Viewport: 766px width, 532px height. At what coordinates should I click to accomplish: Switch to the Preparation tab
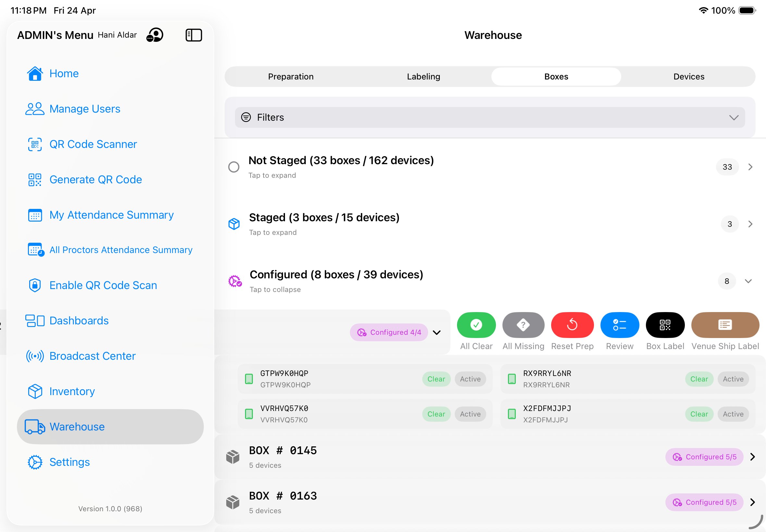(x=291, y=77)
